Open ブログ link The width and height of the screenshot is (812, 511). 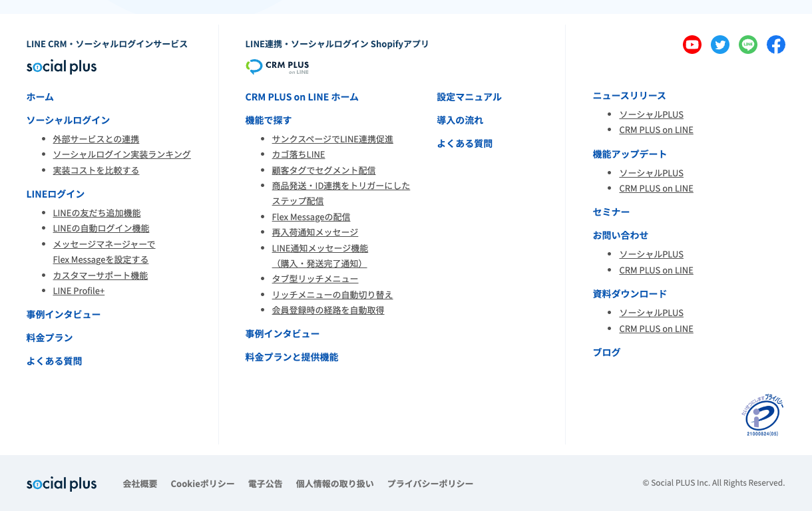click(x=606, y=353)
